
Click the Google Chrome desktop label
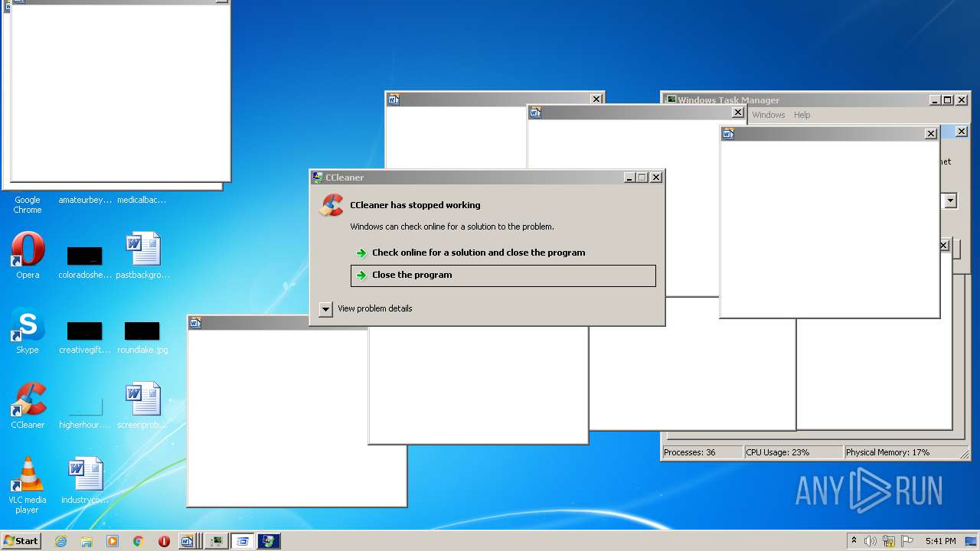tap(28, 205)
